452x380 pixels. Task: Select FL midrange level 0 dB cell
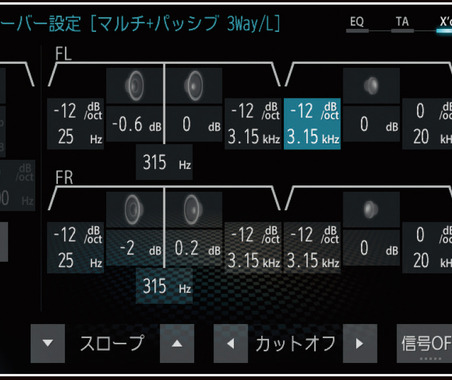pyautogui.click(x=194, y=124)
